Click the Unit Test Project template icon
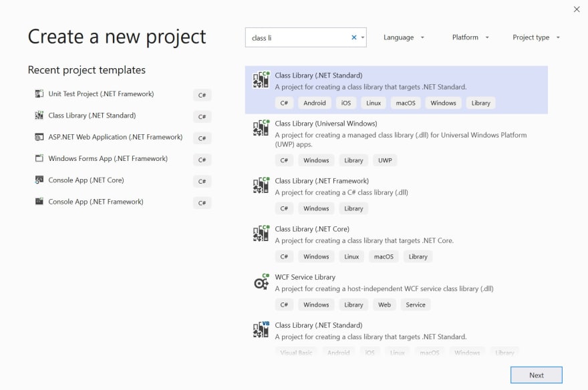 (x=39, y=93)
